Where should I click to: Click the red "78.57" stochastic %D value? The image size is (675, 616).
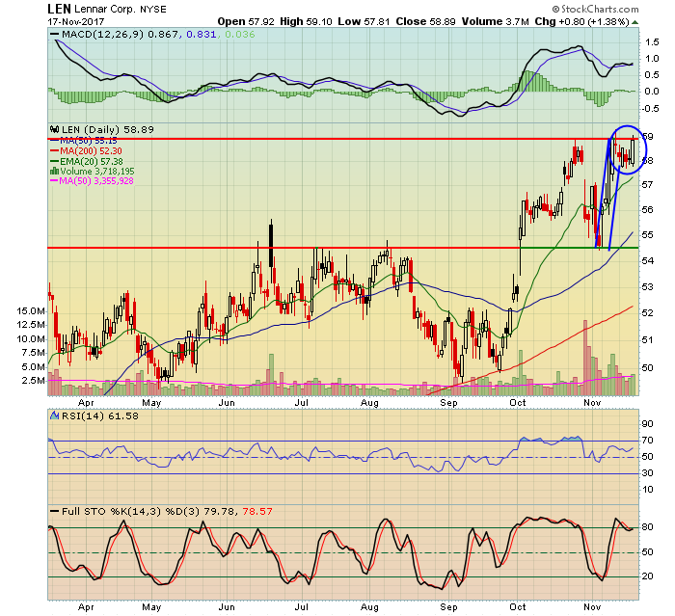click(257, 511)
